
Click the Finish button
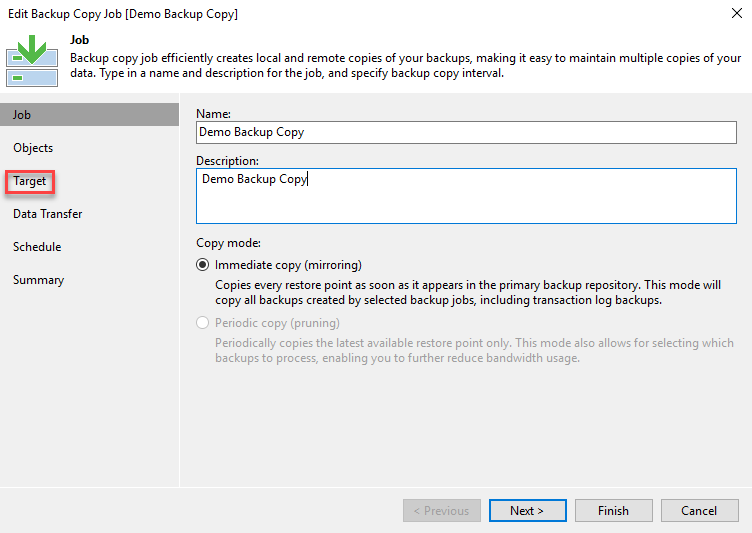tap(613, 510)
